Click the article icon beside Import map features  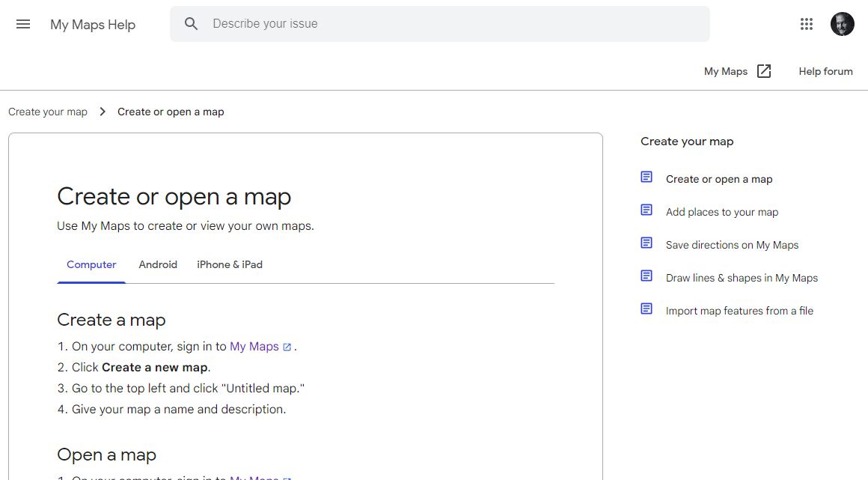[x=647, y=309]
